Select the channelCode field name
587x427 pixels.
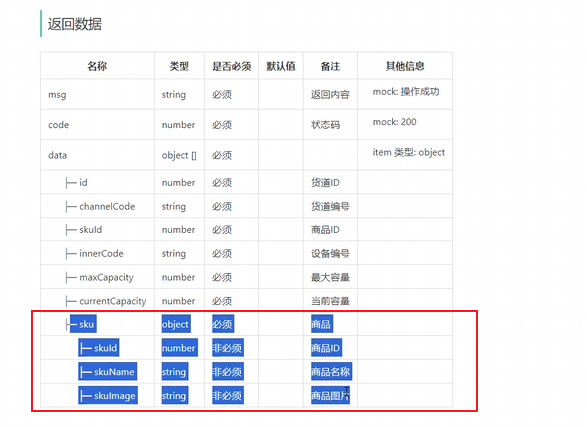(107, 206)
